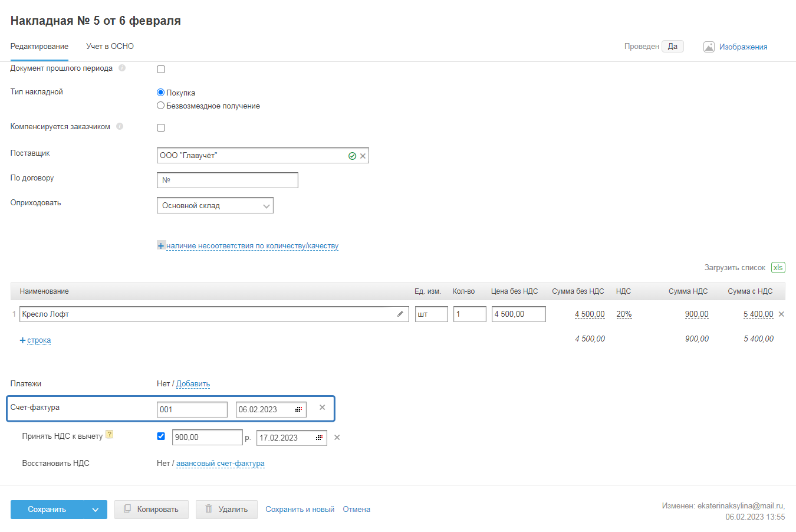Click the pencil edit icon for Кресло Лофт
The image size is (796, 532).
(400, 314)
